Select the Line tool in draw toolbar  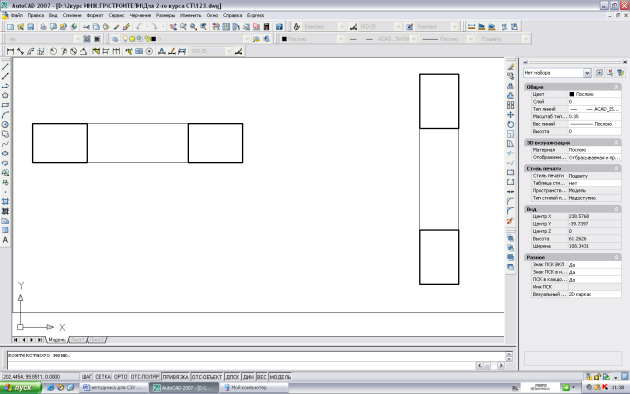(x=5, y=66)
